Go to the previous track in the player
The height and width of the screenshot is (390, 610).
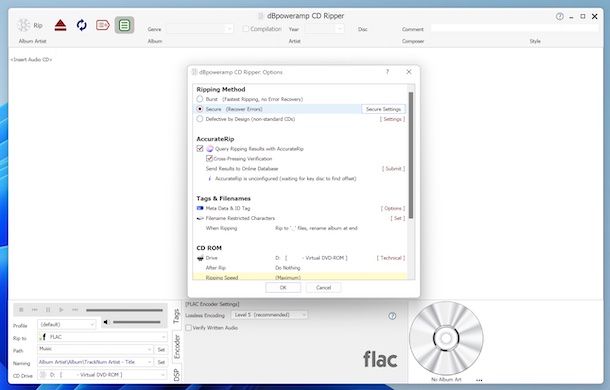coord(35,310)
